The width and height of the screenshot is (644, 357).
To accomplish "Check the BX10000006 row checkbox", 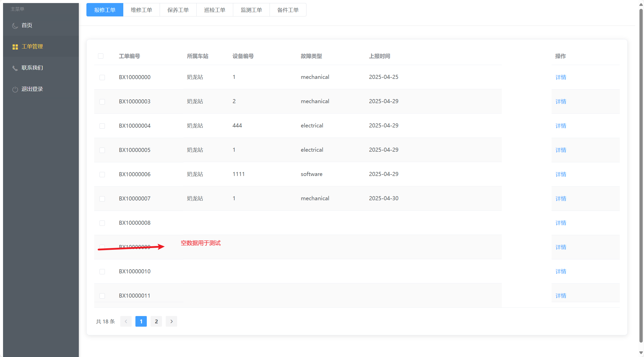I will click(x=102, y=174).
